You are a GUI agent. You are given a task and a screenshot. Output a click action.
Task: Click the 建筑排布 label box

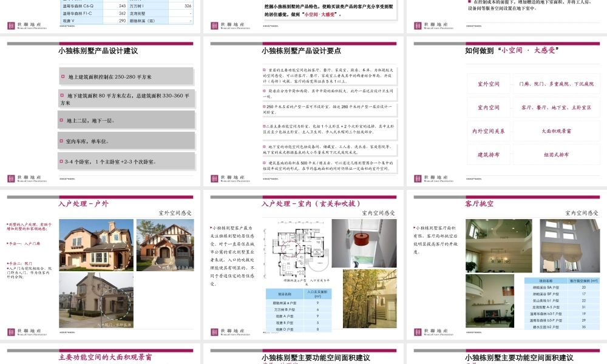pos(488,155)
